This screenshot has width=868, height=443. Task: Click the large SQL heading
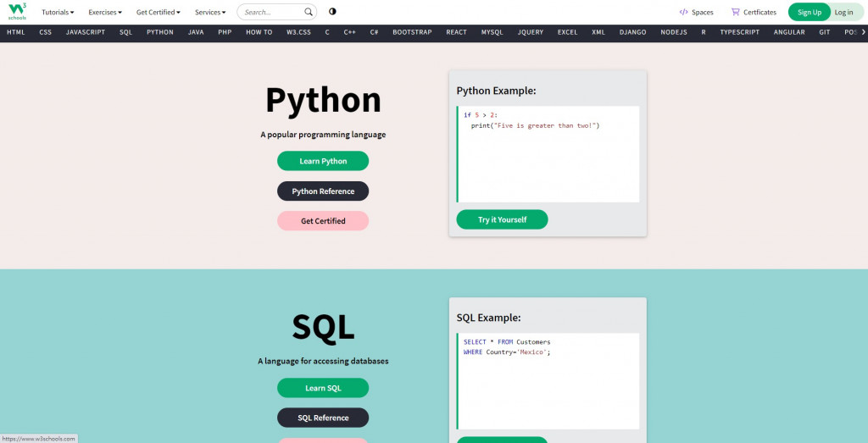(x=323, y=327)
